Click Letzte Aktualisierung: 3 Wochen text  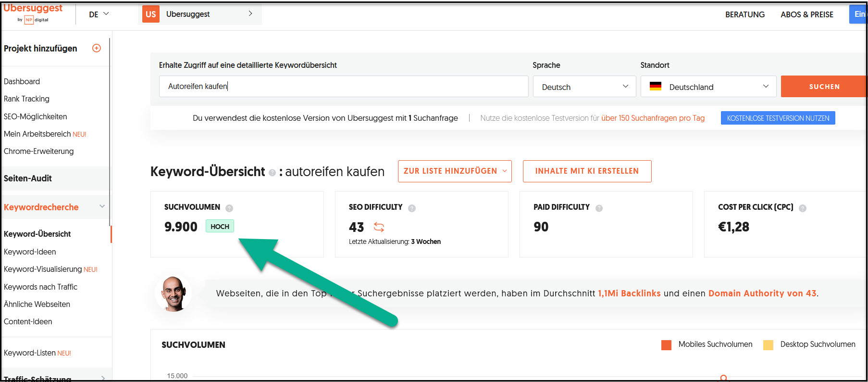pos(395,242)
